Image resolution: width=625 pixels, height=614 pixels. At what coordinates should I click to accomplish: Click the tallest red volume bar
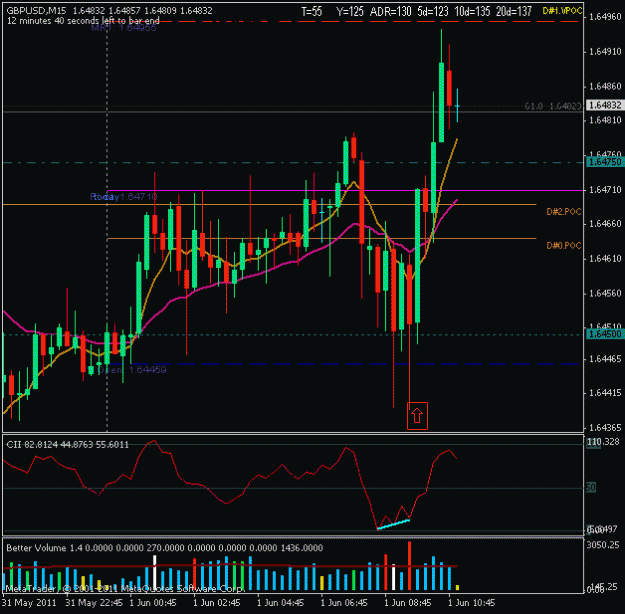click(409, 565)
